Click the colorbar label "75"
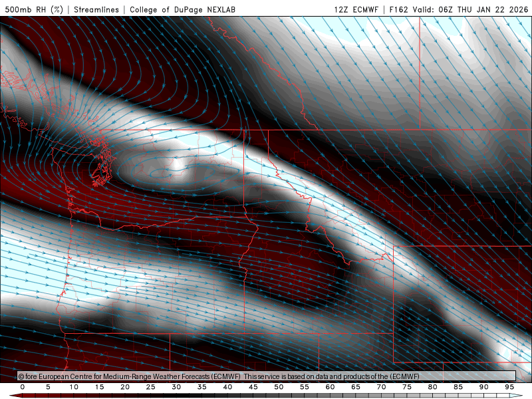 (407, 387)
